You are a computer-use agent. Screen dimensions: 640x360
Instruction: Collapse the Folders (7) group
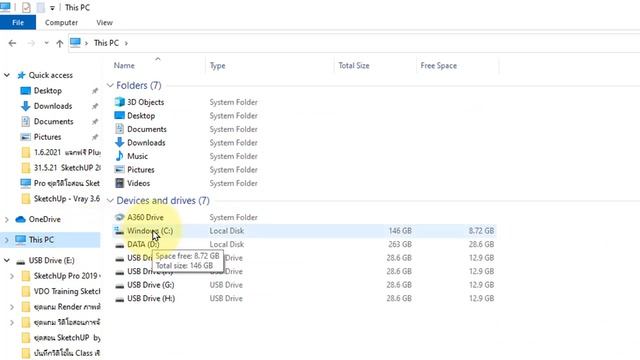(x=110, y=85)
